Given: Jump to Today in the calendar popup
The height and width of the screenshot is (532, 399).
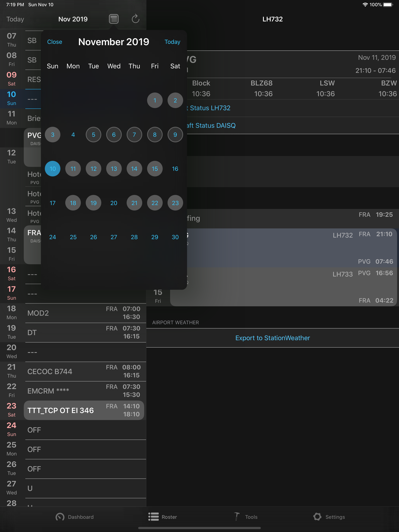Looking at the screenshot, I should coord(172,42).
